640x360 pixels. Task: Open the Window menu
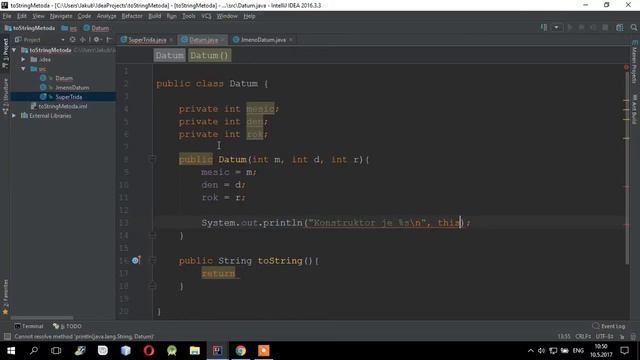coord(227,16)
